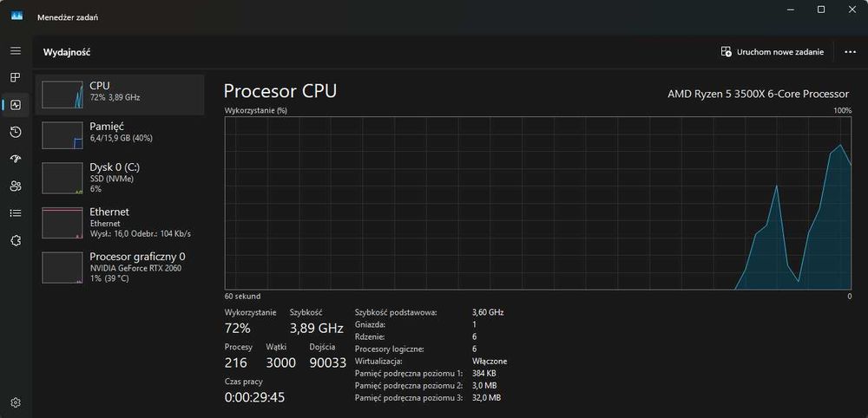This screenshot has height=418, width=868.
Task: Open the three-dot more options menu
Action: (x=850, y=52)
